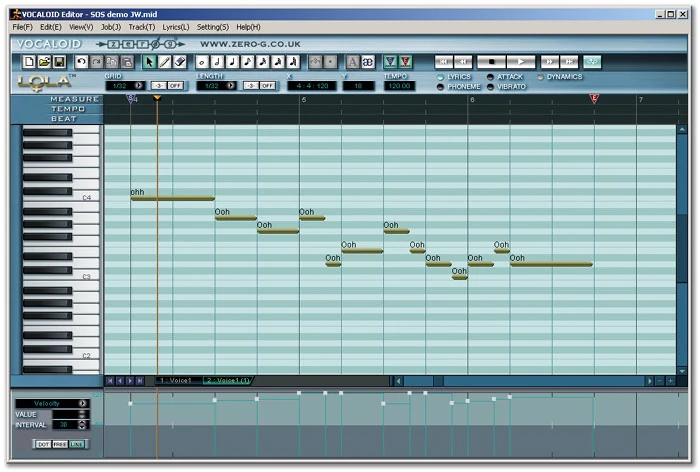This screenshot has width=700, height=472.
Task: Select the FREE curve mode button
Action: [60, 444]
